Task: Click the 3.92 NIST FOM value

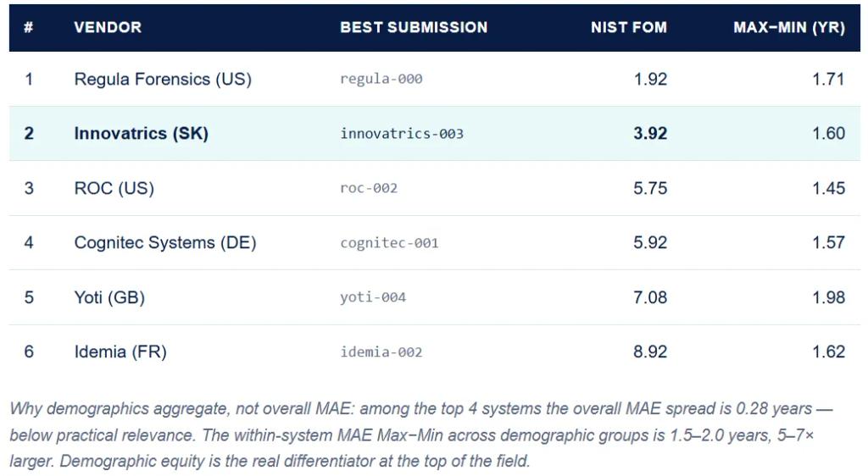Action: [x=650, y=133]
